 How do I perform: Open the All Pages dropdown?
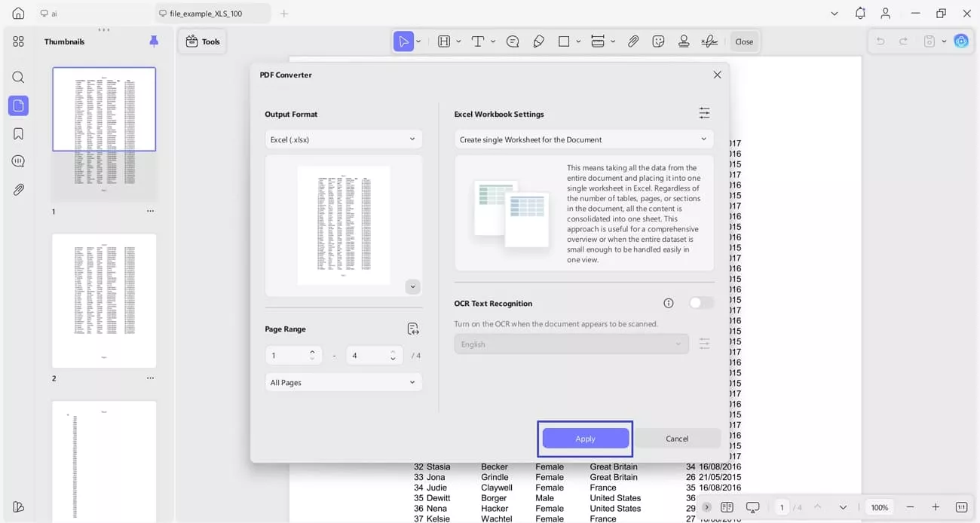point(343,382)
